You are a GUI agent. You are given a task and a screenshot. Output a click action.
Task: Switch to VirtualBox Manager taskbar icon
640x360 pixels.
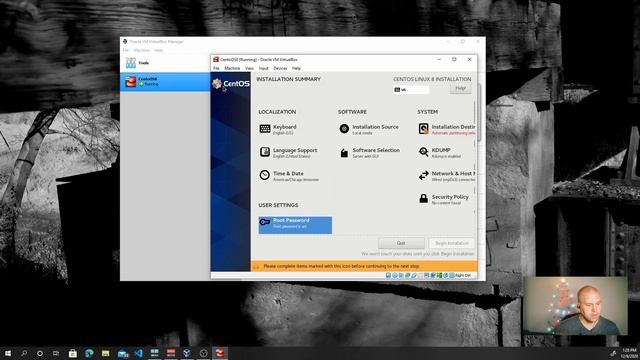click(187, 353)
